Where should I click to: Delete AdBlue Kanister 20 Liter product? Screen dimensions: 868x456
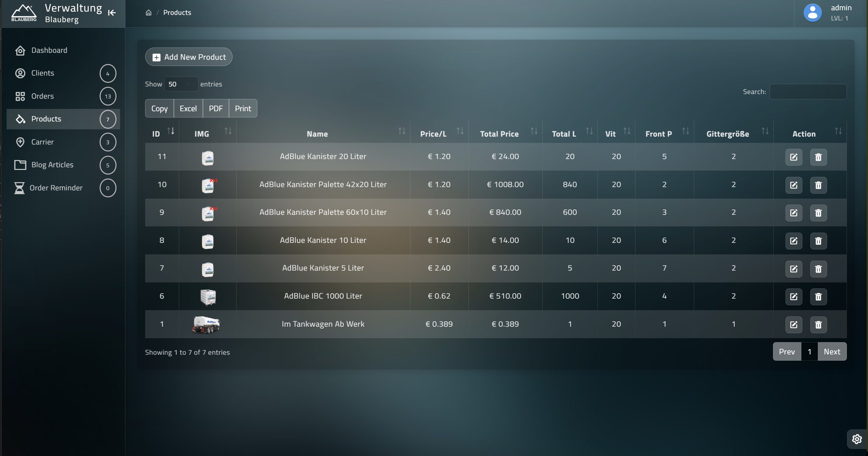[818, 157]
